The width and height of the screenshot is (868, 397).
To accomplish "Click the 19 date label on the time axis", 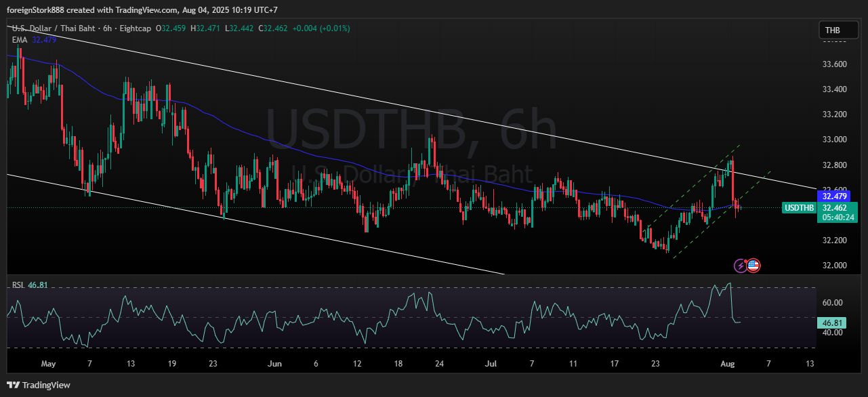I will pyautogui.click(x=172, y=364).
